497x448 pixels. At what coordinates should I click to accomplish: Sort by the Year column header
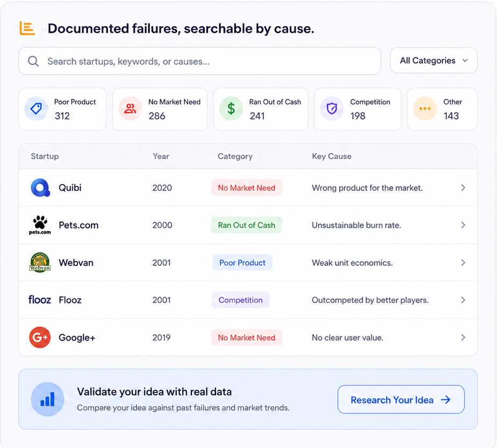click(161, 156)
